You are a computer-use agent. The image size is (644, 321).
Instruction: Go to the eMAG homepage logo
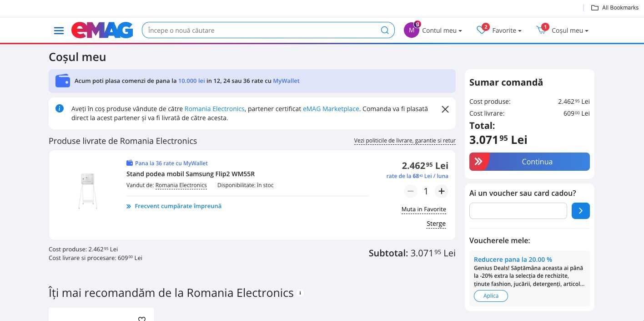(x=102, y=30)
